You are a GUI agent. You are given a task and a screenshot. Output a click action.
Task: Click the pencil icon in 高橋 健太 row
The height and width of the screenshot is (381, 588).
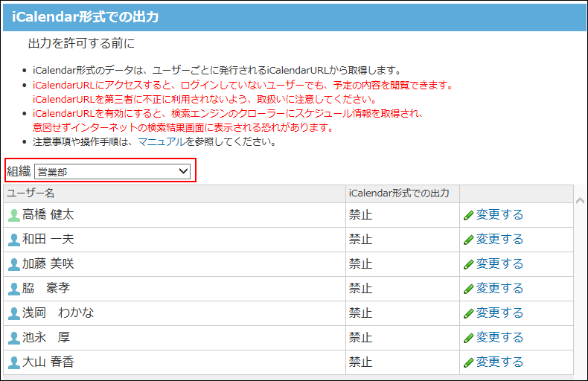click(x=468, y=215)
